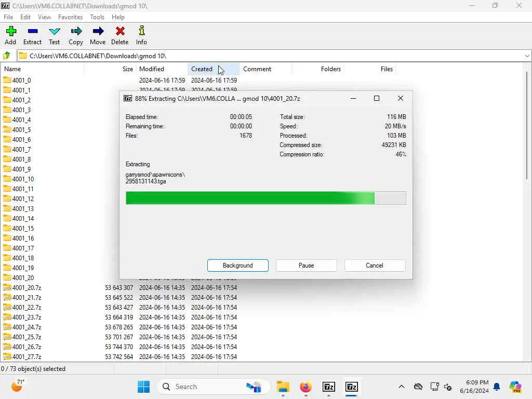
Task: Select the 4001_27.7z archive icon
Action: 7,356
